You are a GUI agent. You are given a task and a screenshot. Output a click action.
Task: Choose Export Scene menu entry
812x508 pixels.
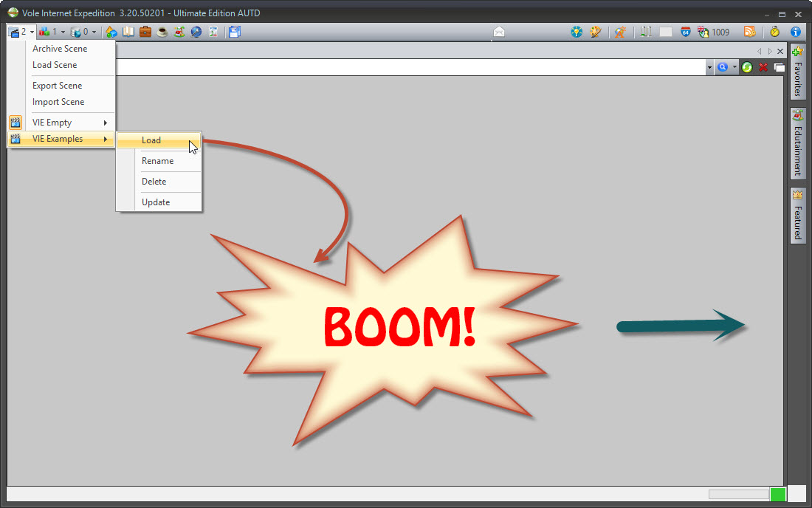58,86
